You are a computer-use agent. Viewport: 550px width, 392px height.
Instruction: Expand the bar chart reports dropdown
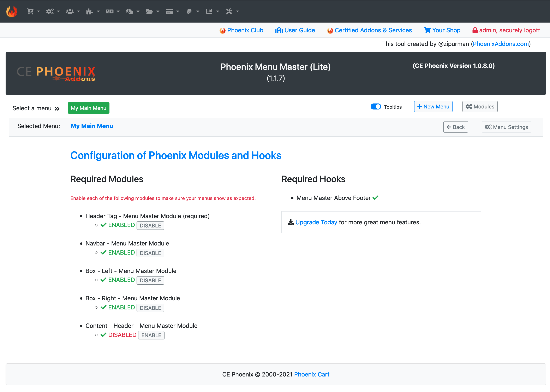coord(212,11)
